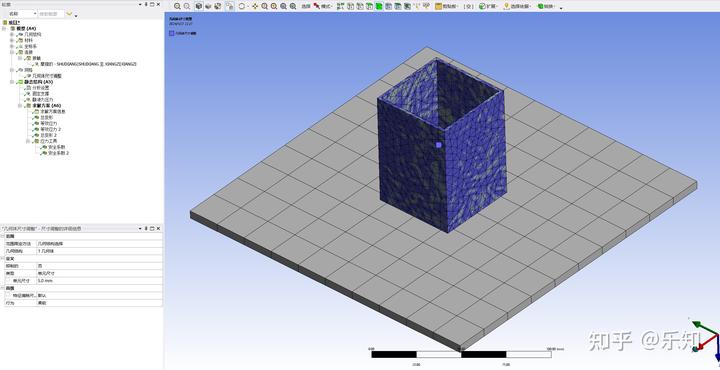Set the isometric cube view
This screenshot has height=370, width=720.
pos(198,6)
